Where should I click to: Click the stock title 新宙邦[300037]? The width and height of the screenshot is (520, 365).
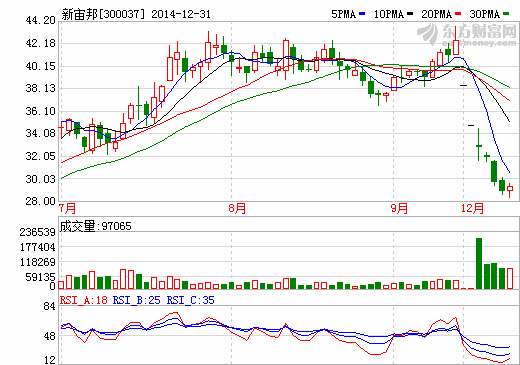[103, 14]
